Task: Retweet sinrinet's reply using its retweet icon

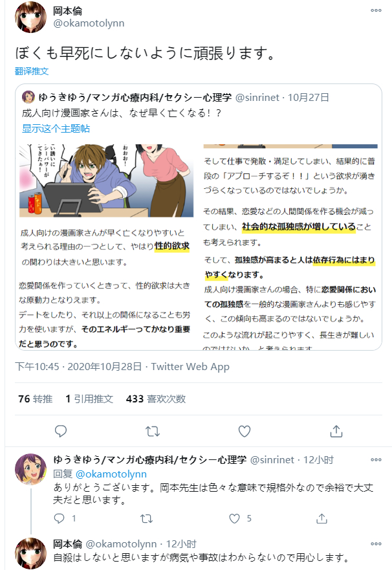Action: [x=146, y=518]
